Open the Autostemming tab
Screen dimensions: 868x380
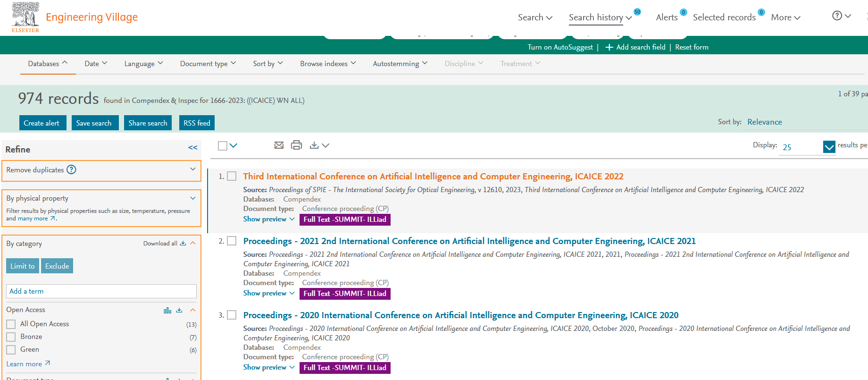click(400, 64)
